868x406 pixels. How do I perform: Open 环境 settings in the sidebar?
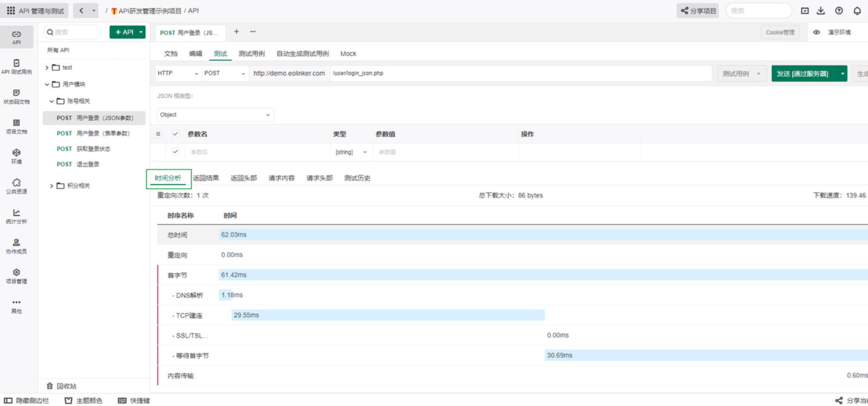16,156
